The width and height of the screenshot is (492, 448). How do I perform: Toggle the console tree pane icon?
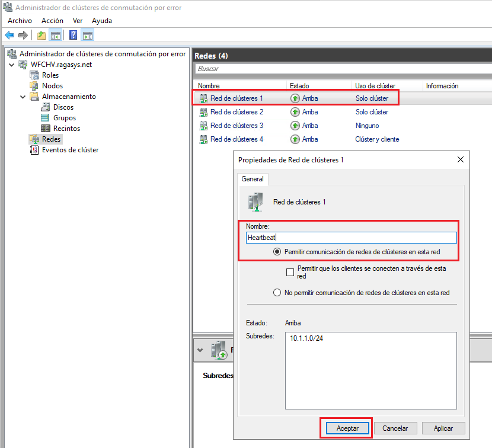[x=56, y=35]
